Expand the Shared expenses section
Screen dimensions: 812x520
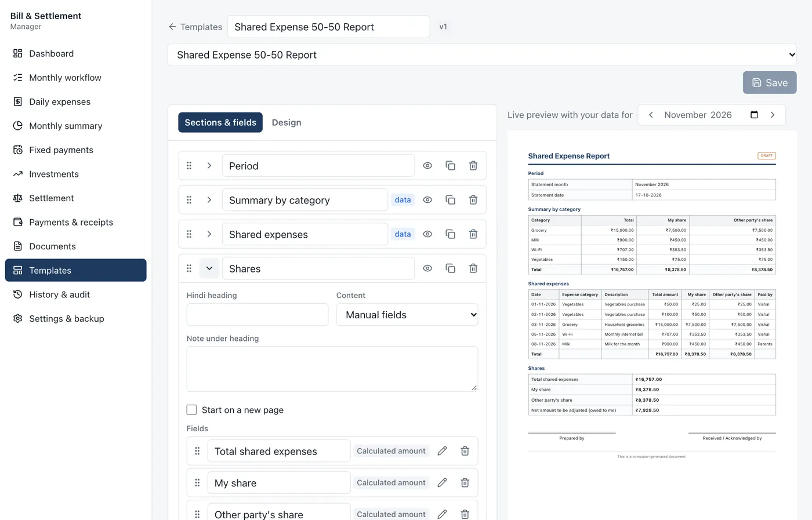(209, 234)
